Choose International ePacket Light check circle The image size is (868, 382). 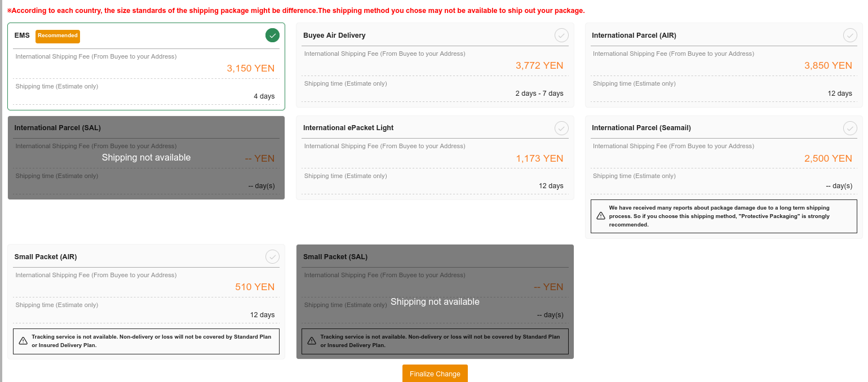[561, 128]
